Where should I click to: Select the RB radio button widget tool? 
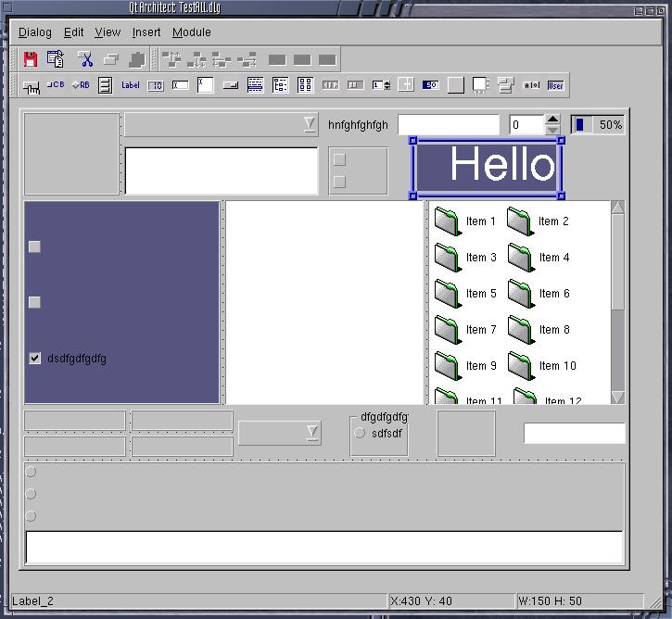point(81,85)
